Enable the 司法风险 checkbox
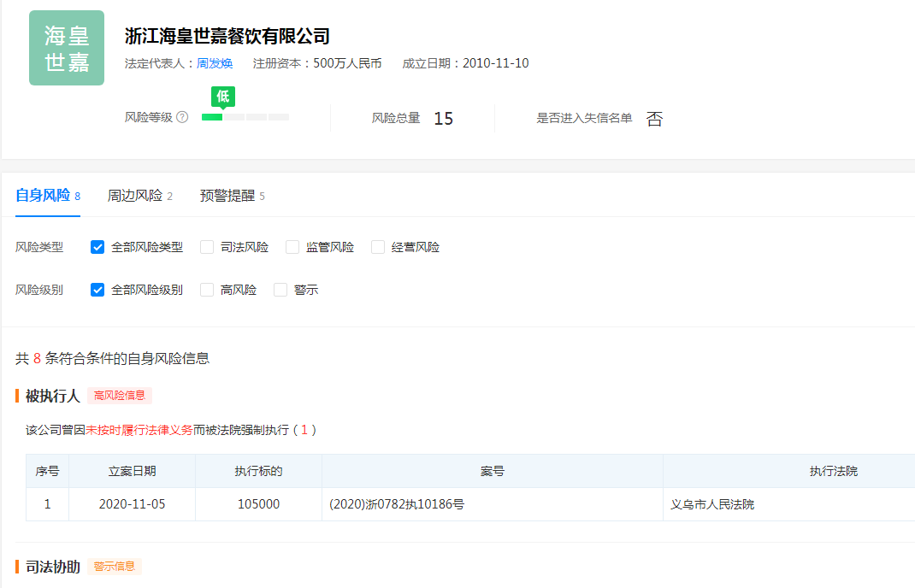Screen dimensions: 915x588 click(x=207, y=247)
